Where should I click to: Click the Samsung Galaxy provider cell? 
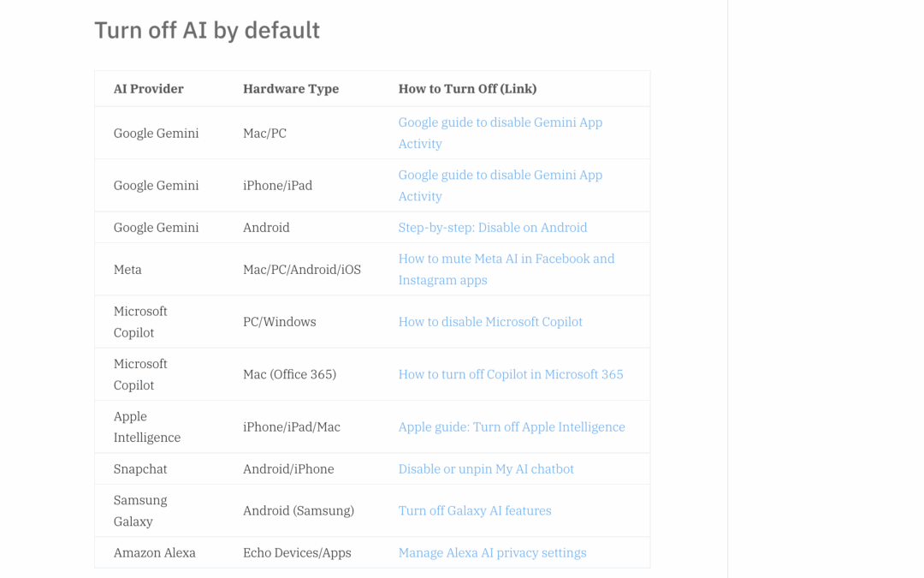click(140, 510)
